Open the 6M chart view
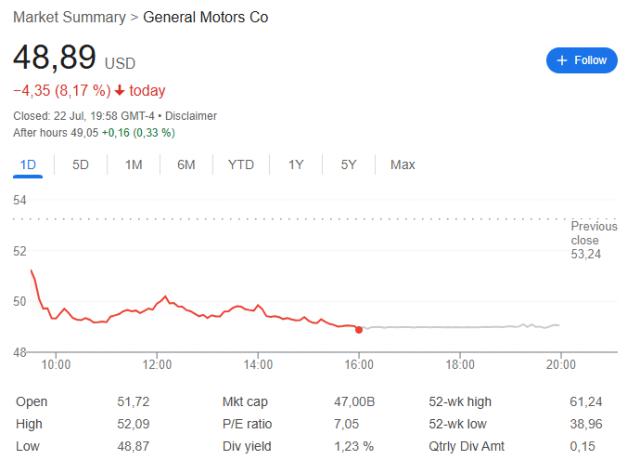The image size is (640, 473). 186,165
